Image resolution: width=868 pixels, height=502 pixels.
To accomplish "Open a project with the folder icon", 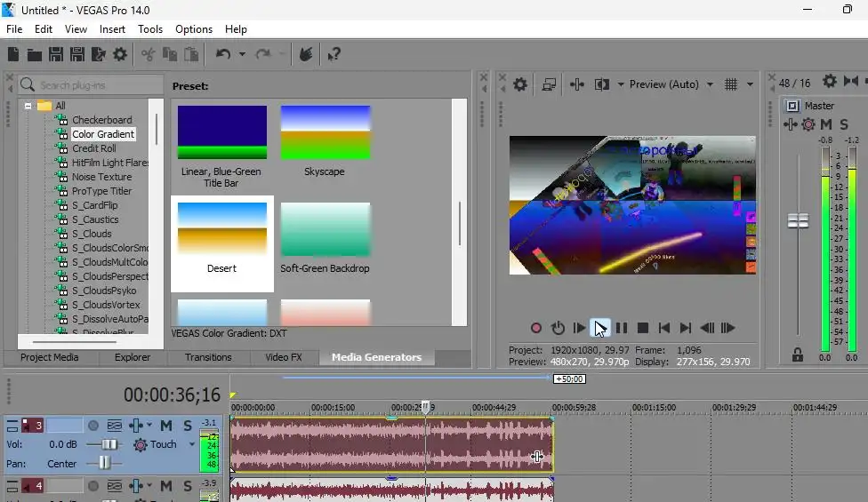I will [35, 54].
